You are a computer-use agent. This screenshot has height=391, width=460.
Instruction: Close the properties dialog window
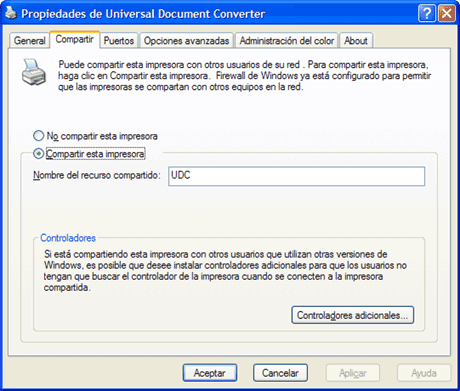[x=447, y=13]
